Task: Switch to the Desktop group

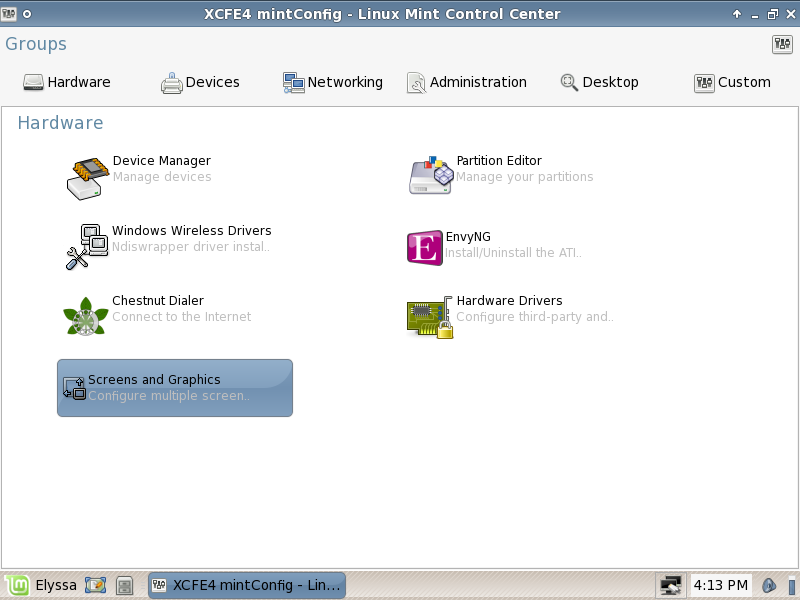Action: click(599, 83)
